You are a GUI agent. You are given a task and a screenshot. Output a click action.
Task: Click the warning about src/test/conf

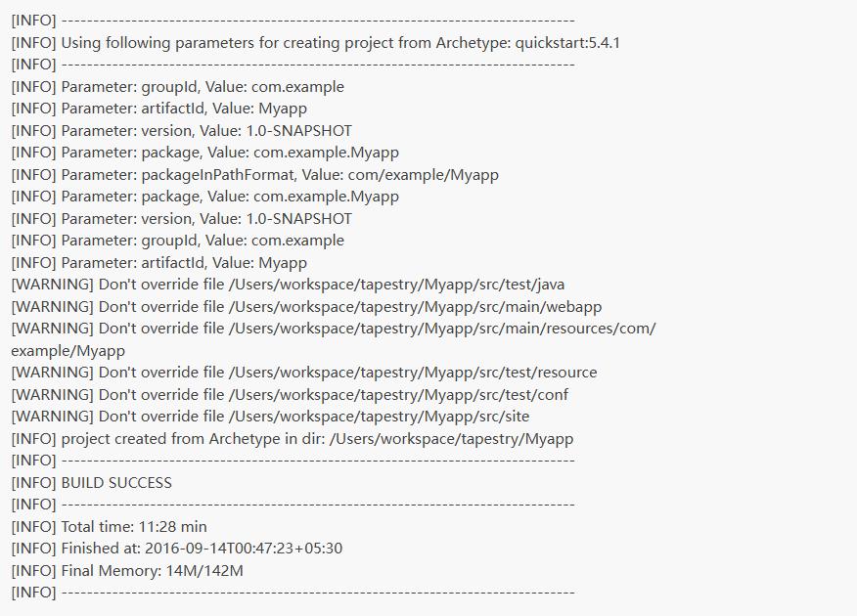pos(290,394)
